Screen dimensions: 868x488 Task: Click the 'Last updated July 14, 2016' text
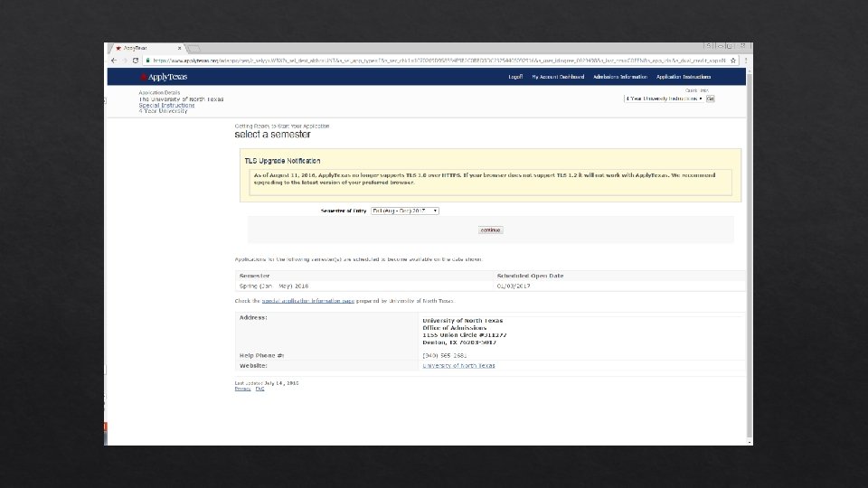coord(266,383)
